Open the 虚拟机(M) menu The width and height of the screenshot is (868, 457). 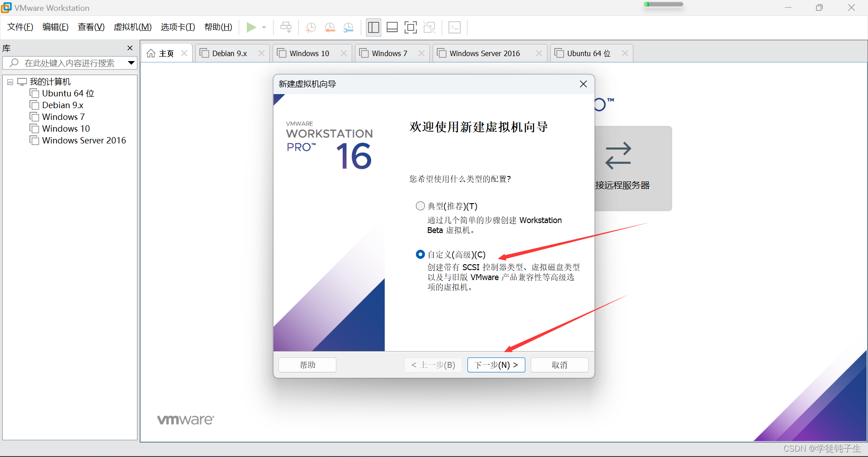pyautogui.click(x=132, y=27)
